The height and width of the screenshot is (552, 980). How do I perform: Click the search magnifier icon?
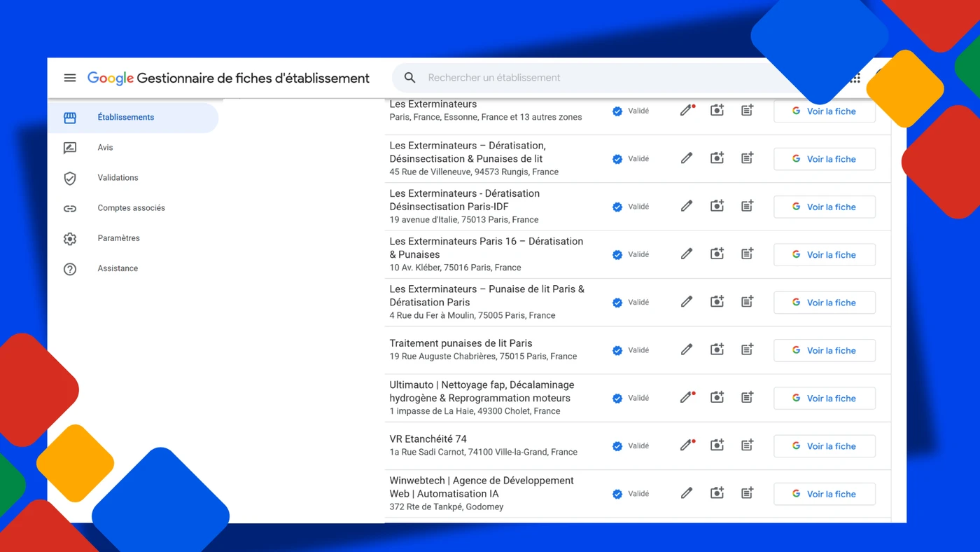pos(410,78)
